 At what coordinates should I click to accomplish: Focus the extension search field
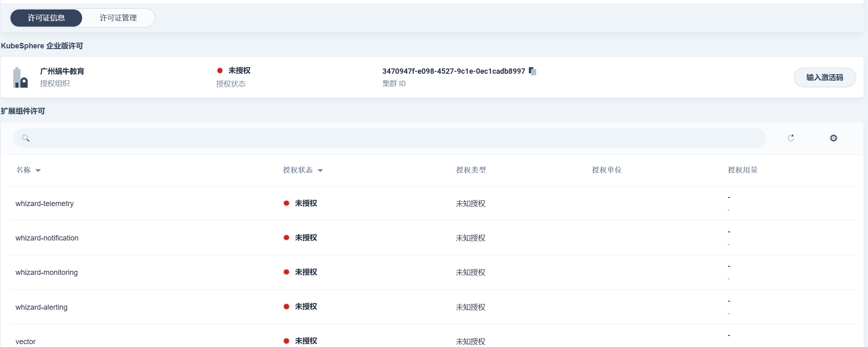click(x=389, y=138)
